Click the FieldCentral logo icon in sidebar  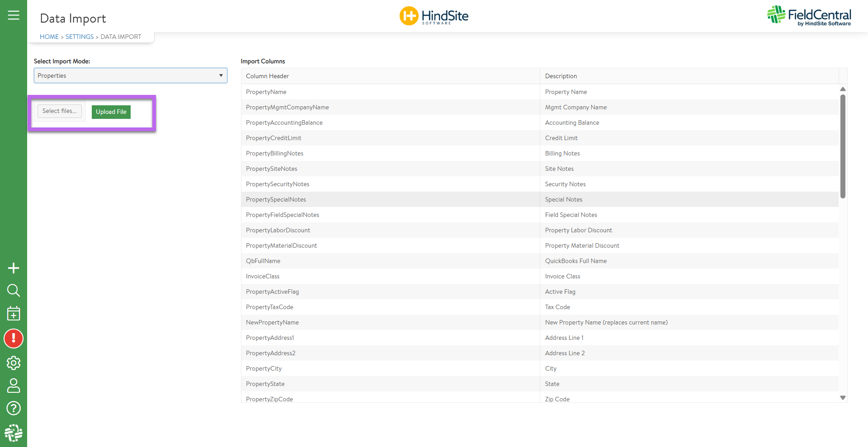(14, 433)
